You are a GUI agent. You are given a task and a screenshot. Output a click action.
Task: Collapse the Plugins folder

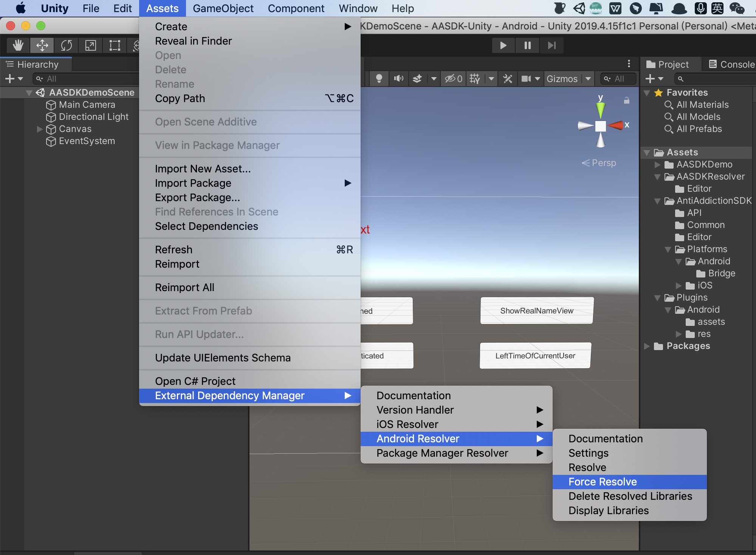pyautogui.click(x=657, y=298)
